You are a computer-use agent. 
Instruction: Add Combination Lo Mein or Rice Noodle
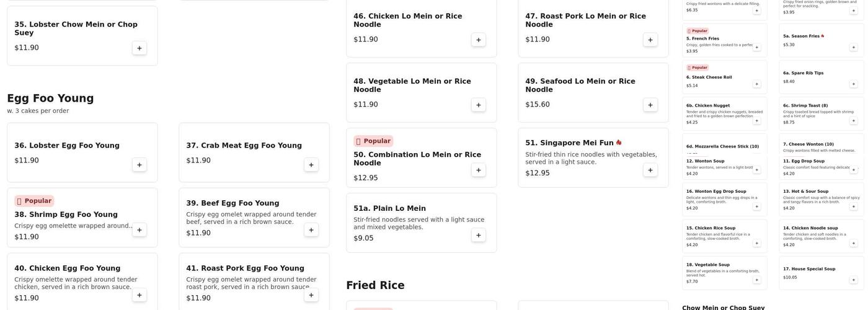click(x=478, y=170)
